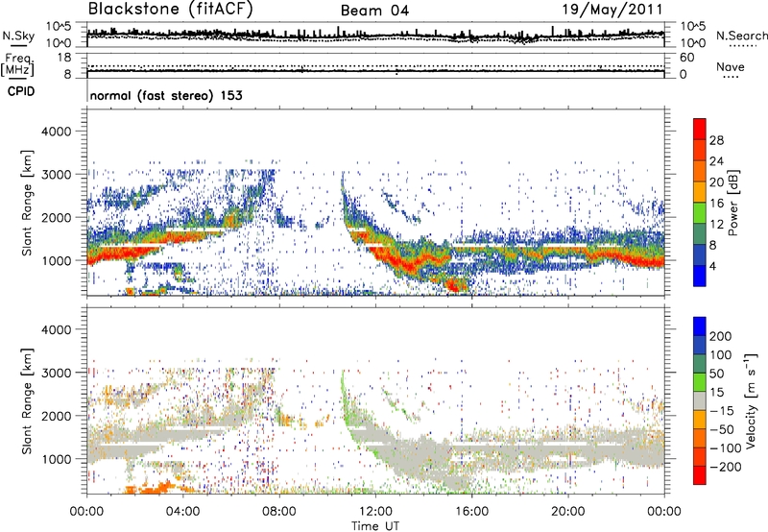The height and width of the screenshot is (532, 768).
Task: Click the "Time UT" axis title
Action: (x=375, y=526)
